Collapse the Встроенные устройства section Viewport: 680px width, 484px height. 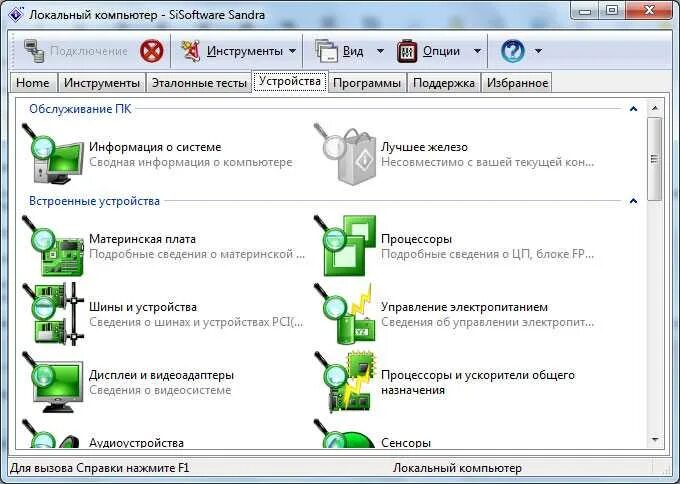coord(633,201)
